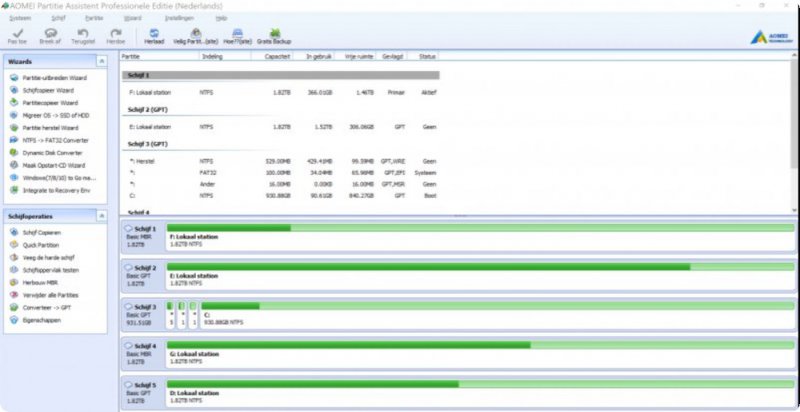The image size is (800, 412).
Task: Sort by In gebruik column header
Action: 313,56
